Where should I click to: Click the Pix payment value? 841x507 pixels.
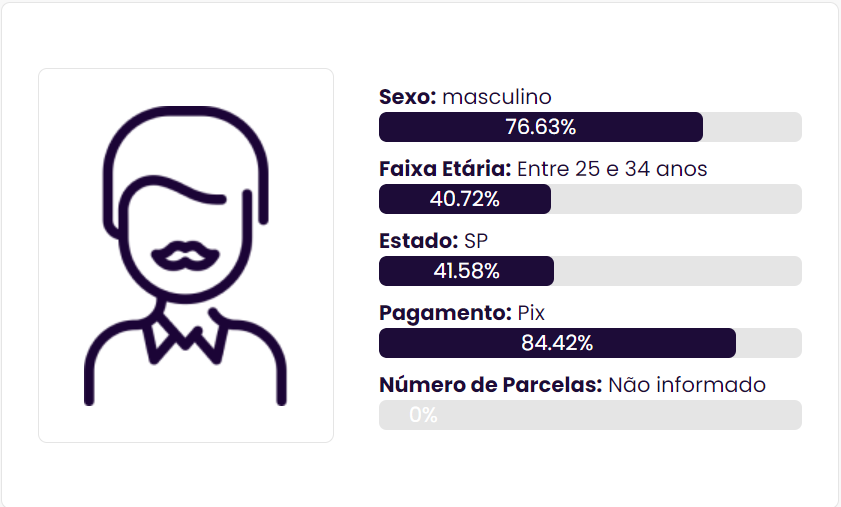[x=531, y=313]
